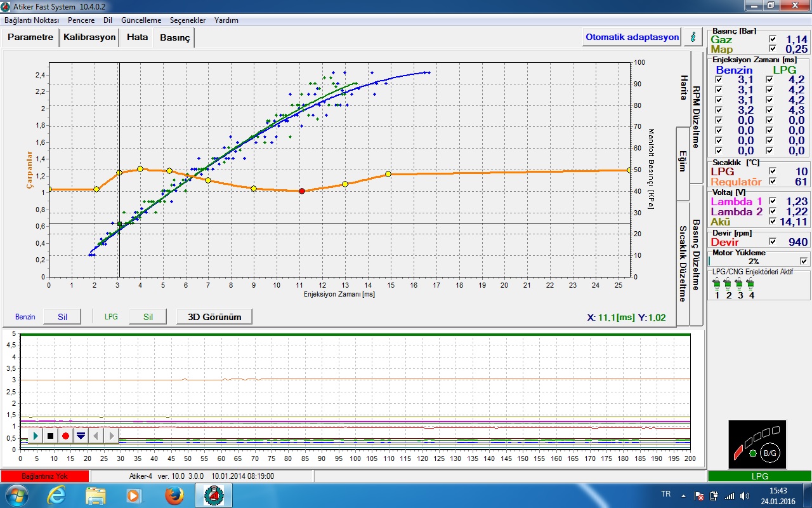The image size is (812, 508).
Task: Click the TR language indicator
Action: pos(666,494)
